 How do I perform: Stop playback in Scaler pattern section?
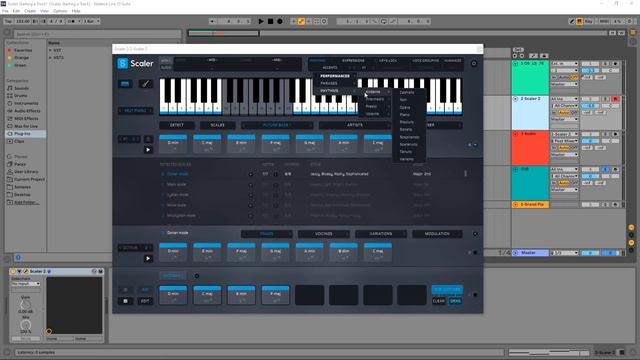click(x=125, y=301)
